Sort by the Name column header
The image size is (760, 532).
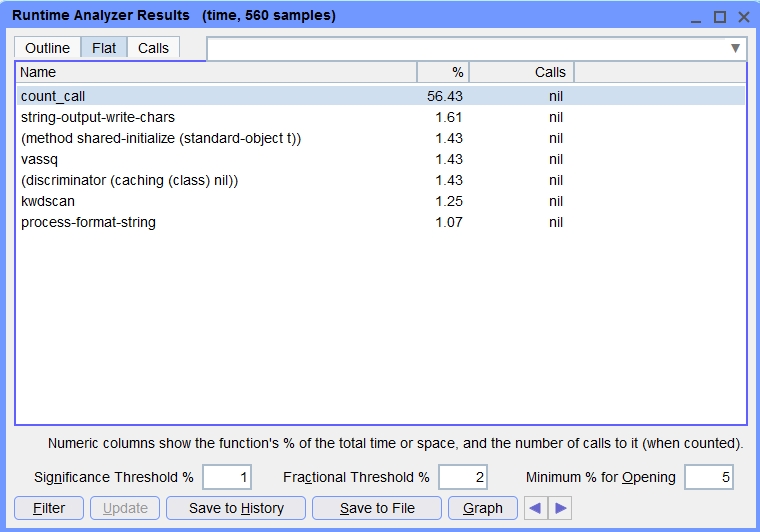tap(215, 72)
